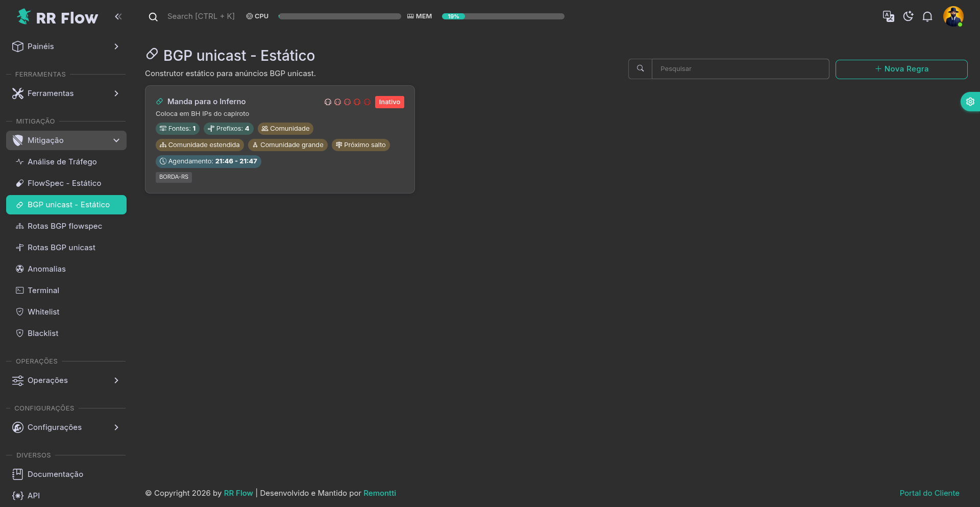Click the Nova Regra button
This screenshot has height=507, width=980.
coord(901,69)
